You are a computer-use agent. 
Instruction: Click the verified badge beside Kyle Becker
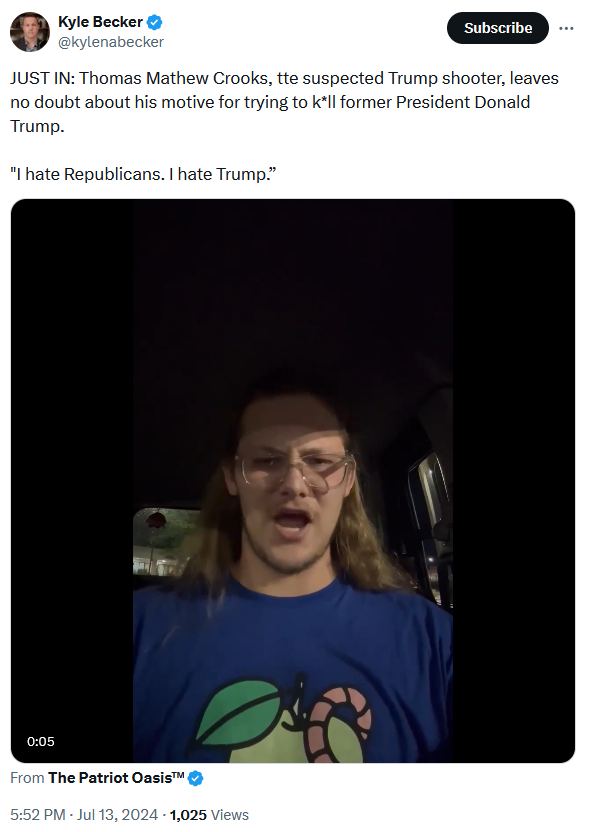coord(154,22)
